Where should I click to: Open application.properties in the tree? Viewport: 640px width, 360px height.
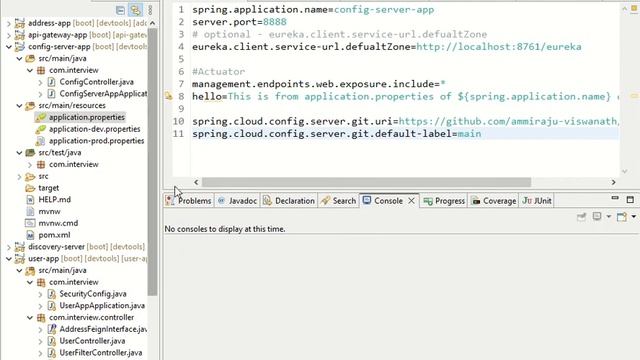[87, 118]
